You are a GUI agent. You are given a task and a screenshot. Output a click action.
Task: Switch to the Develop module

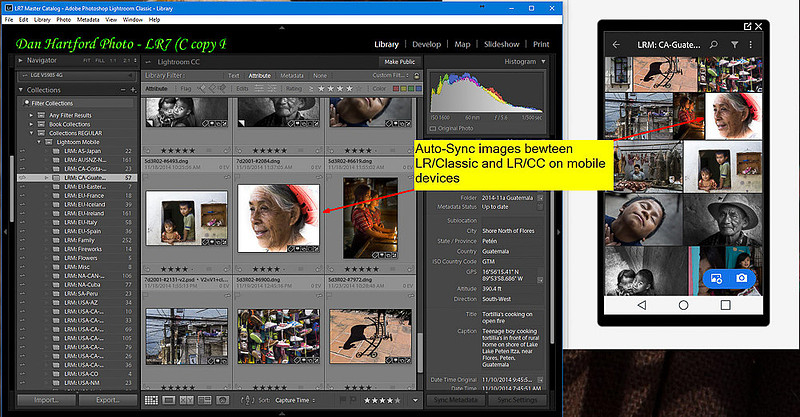click(427, 44)
